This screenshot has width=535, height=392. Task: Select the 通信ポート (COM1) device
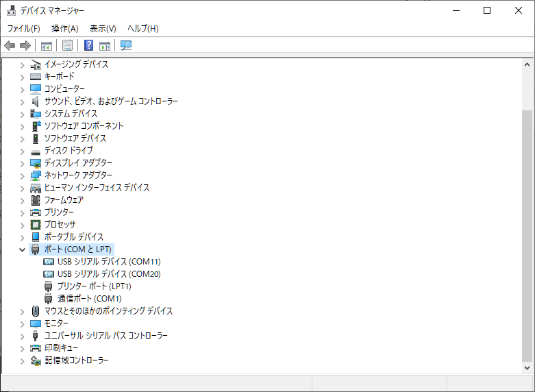pyautogui.click(x=89, y=298)
